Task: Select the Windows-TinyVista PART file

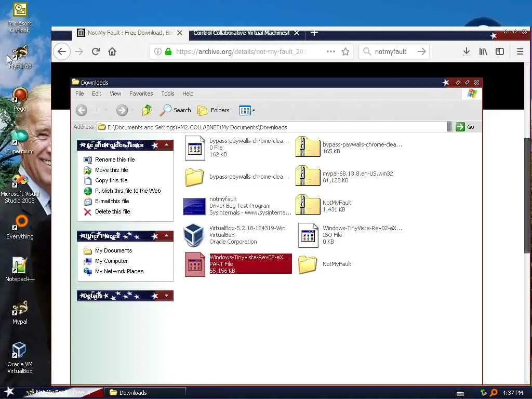Action: click(238, 264)
